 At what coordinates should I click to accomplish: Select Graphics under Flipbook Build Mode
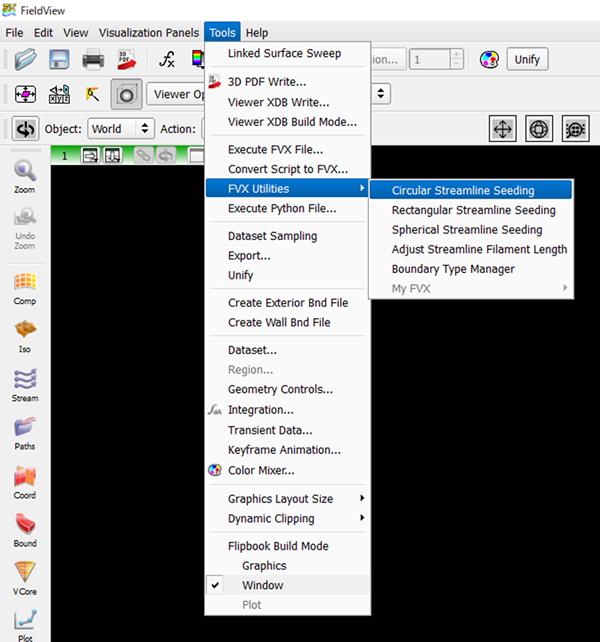[x=264, y=566]
